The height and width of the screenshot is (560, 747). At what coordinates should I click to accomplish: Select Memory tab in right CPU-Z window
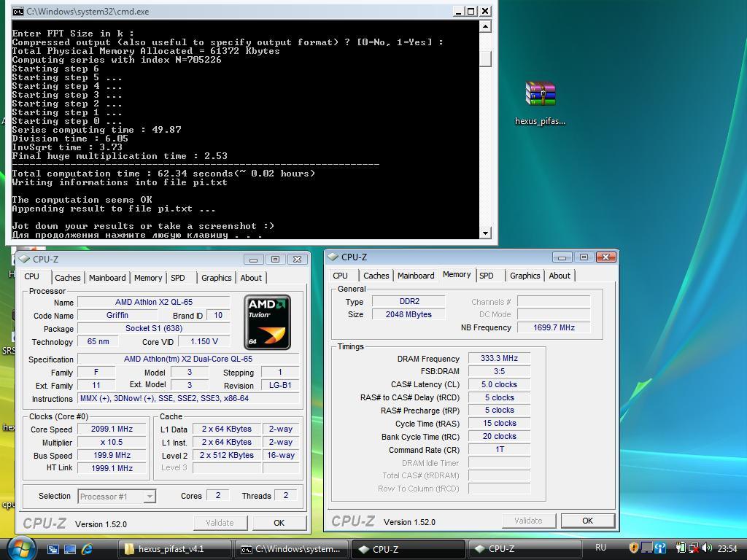coord(457,275)
